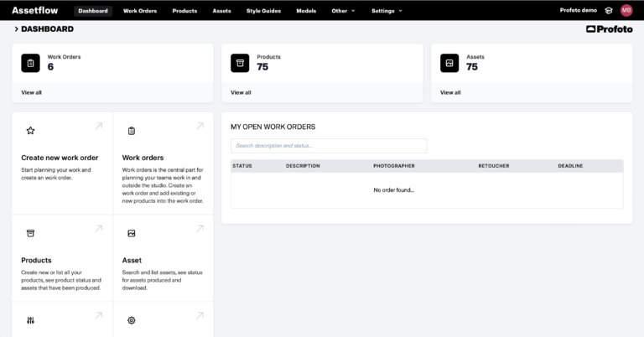Click View all under Assets
The height and width of the screenshot is (337, 644).
point(450,92)
